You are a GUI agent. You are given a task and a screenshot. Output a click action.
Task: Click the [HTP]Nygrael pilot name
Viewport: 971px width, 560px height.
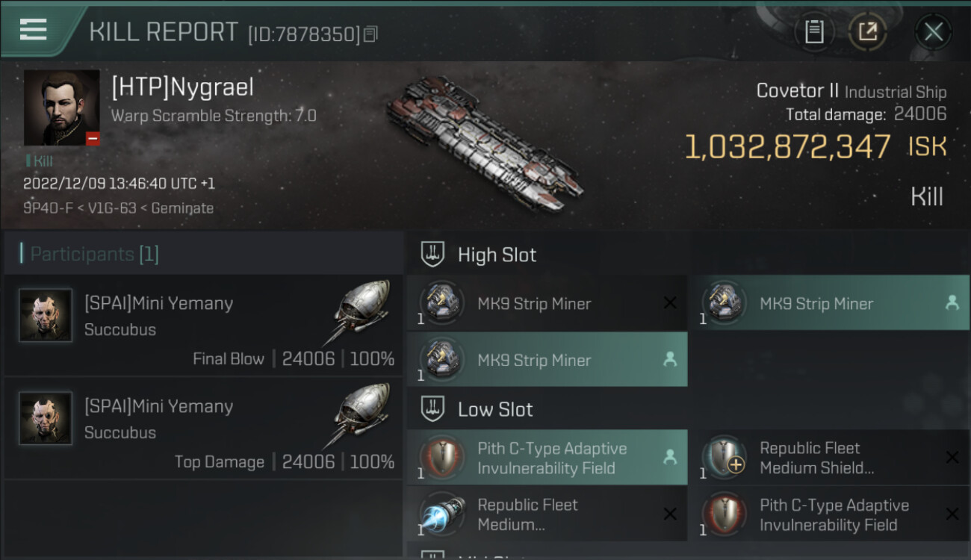click(x=182, y=87)
